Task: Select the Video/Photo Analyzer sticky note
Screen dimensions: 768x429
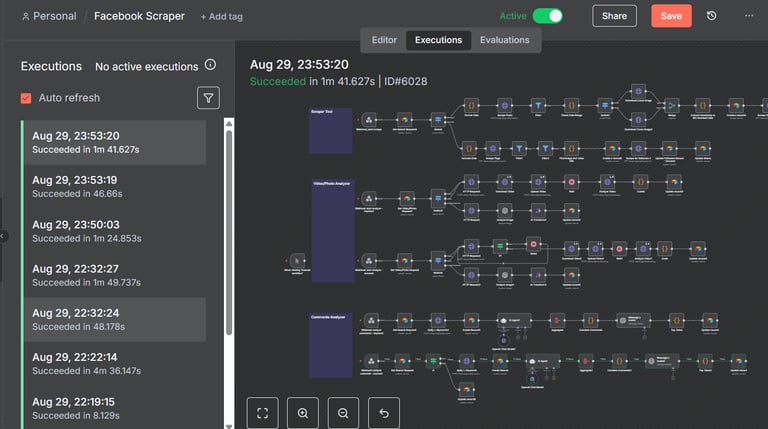Action: [x=333, y=231]
